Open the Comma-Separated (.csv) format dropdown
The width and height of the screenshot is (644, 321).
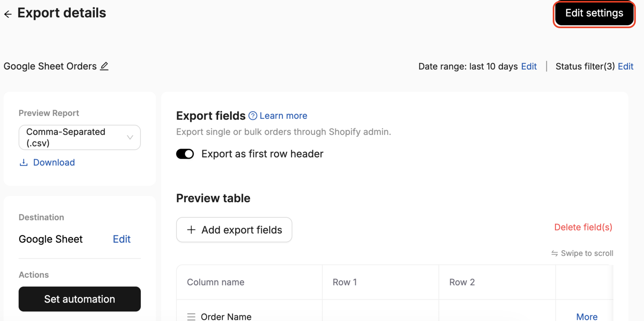tap(80, 137)
